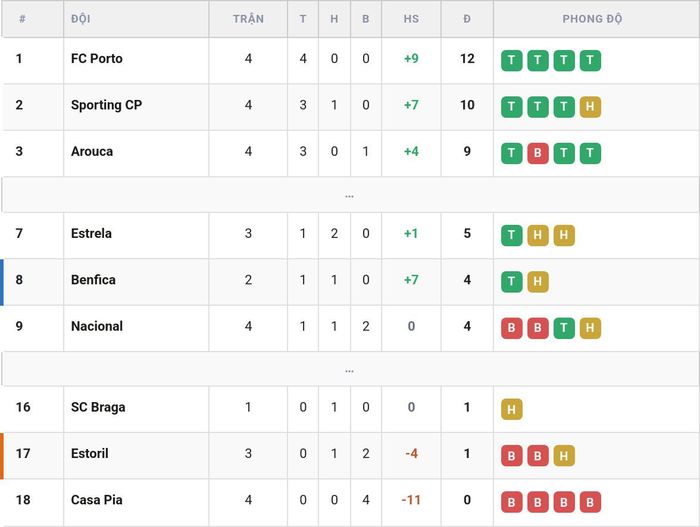Open the Casa Pia team link
This screenshot has width=700, height=527.
[97, 500]
